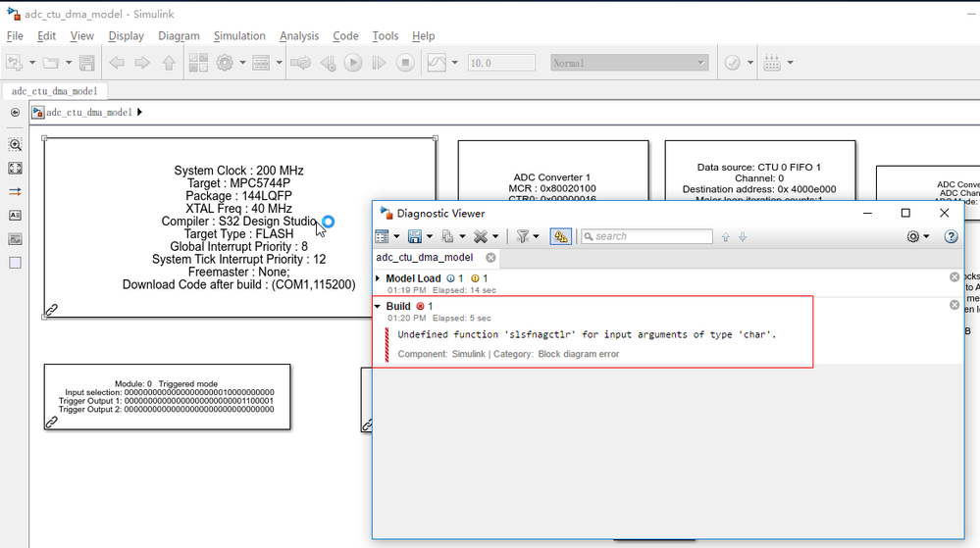Click the Image palette icon
Image resolution: width=980 pixels, height=548 pixels.
tap(15, 239)
